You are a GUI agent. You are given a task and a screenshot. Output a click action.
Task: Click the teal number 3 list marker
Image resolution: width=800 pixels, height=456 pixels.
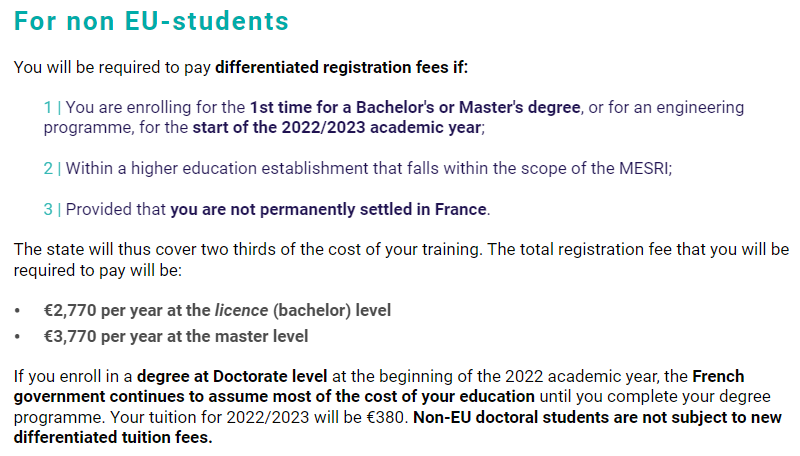click(x=48, y=209)
